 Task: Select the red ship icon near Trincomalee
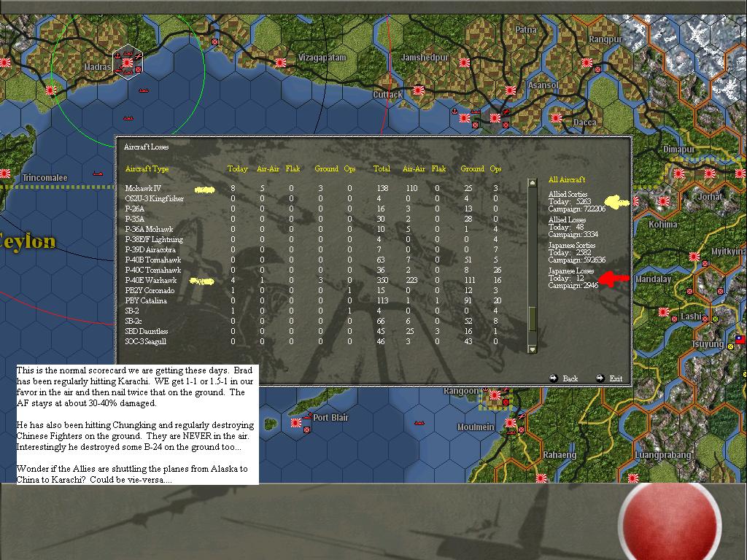point(98,174)
